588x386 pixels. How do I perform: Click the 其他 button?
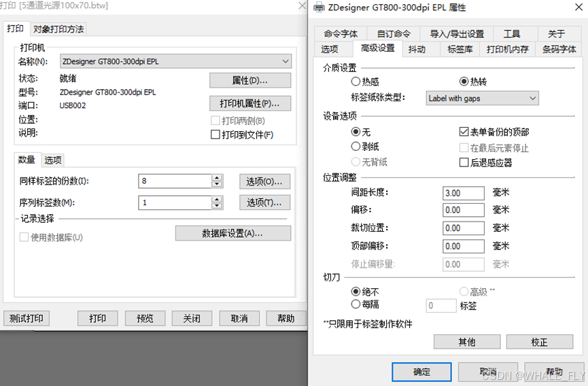click(x=467, y=342)
